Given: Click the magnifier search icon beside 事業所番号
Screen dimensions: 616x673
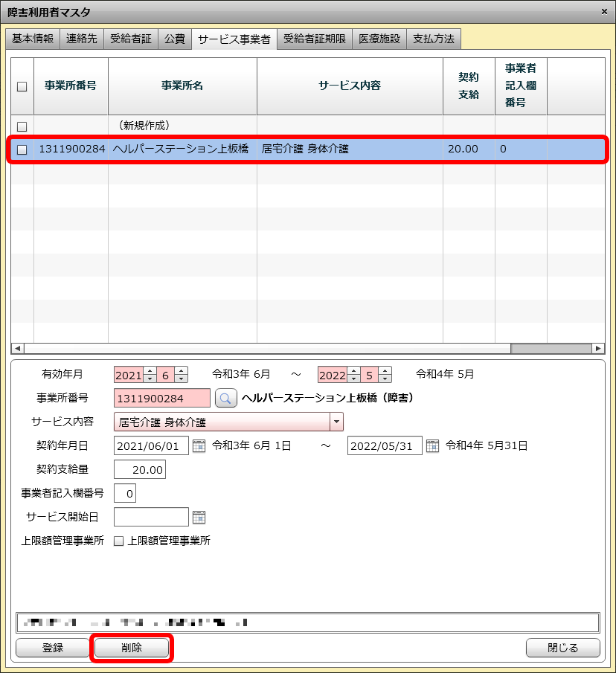Looking at the screenshot, I should (225, 399).
